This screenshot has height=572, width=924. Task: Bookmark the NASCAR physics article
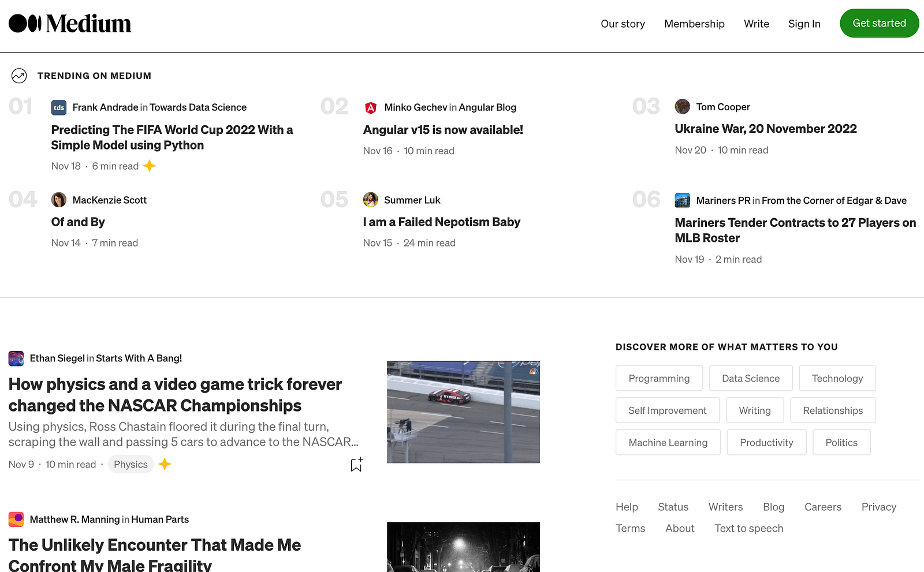click(x=357, y=465)
